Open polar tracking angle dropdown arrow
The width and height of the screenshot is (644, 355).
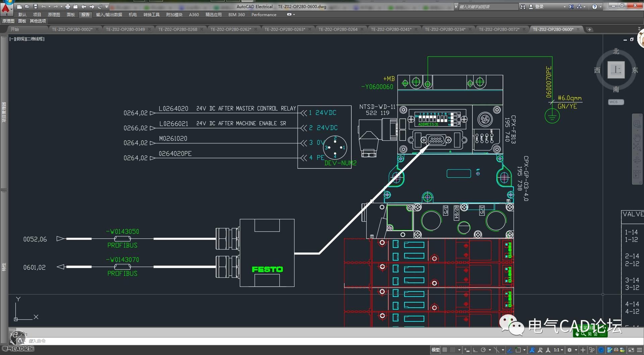click(490, 350)
